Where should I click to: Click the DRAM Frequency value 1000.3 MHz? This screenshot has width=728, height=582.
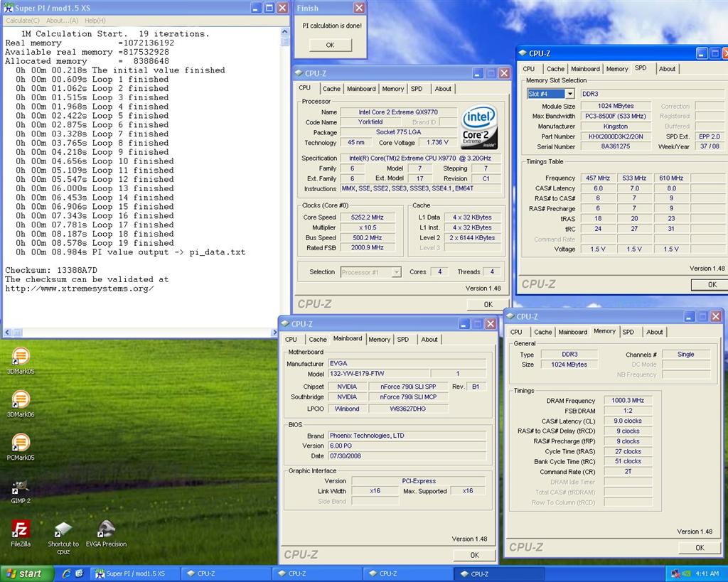click(628, 400)
